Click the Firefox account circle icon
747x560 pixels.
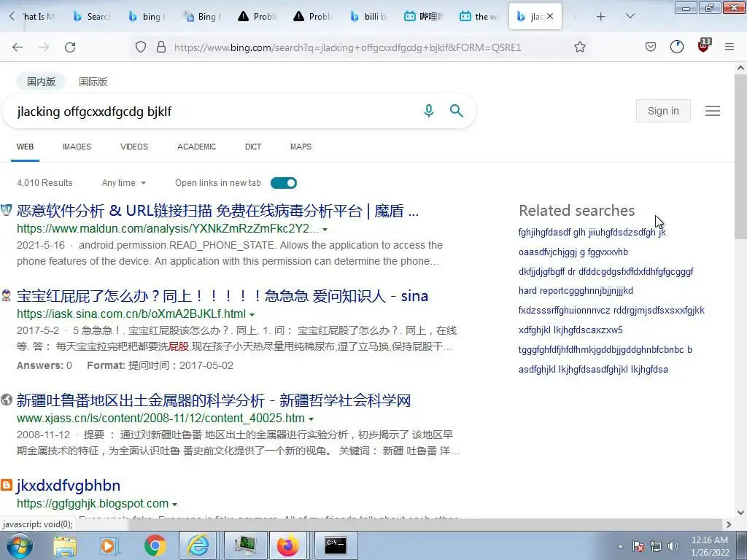[x=677, y=47]
